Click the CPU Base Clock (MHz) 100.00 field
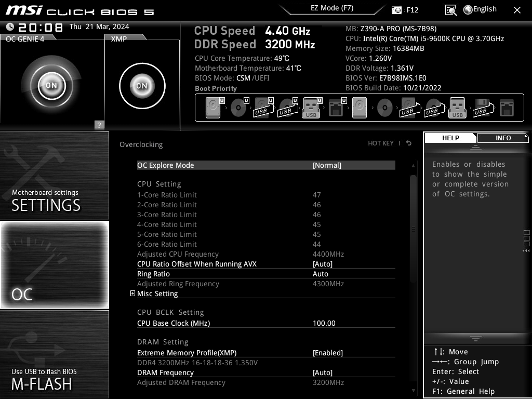 pos(266,323)
